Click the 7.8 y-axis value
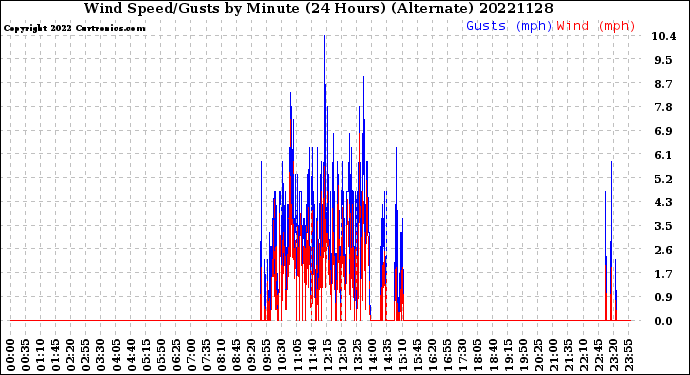This screenshot has height=375, width=690. coord(664,107)
